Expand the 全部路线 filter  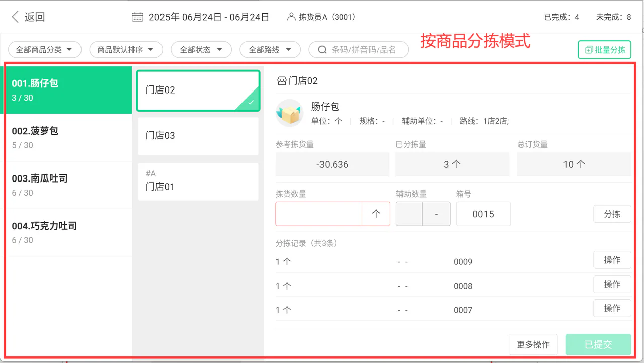(270, 50)
